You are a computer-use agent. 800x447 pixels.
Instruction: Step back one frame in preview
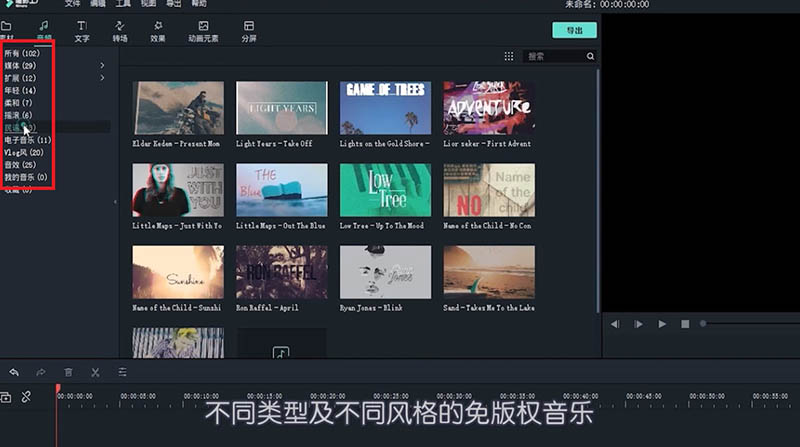pyautogui.click(x=615, y=324)
